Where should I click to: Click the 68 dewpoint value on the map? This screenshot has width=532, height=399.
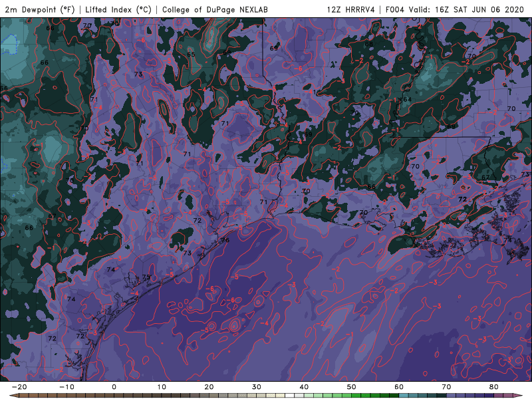coord(369,44)
